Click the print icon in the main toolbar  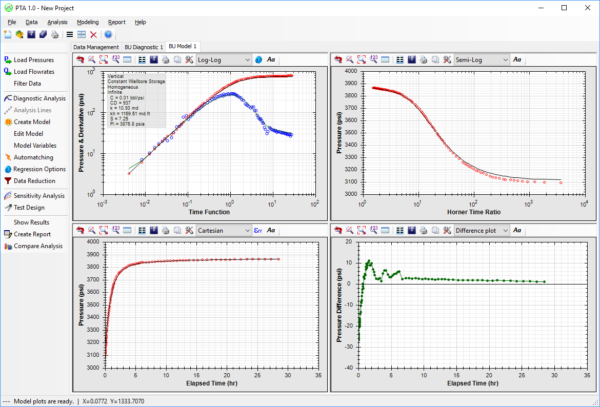point(55,34)
